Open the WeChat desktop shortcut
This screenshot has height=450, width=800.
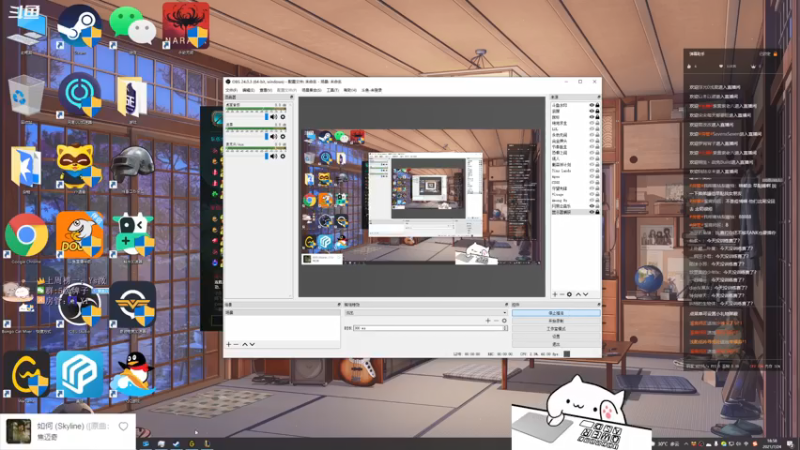pos(132,27)
